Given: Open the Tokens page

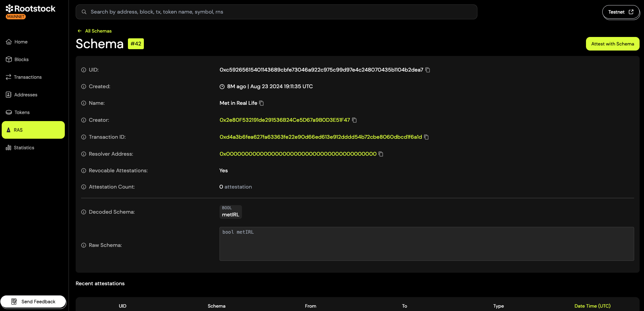Looking at the screenshot, I should [22, 112].
